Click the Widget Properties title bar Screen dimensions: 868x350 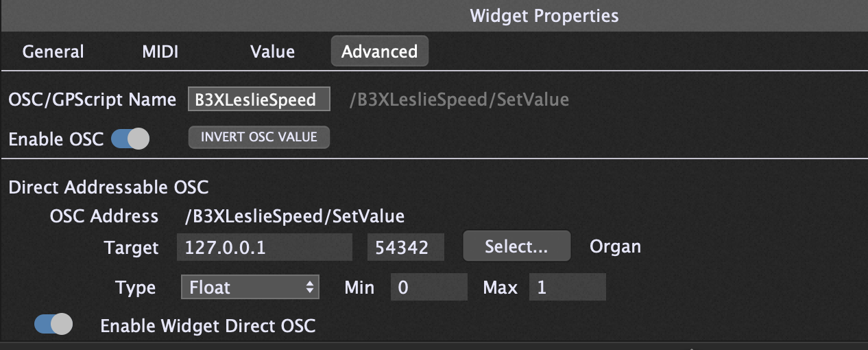(544, 16)
